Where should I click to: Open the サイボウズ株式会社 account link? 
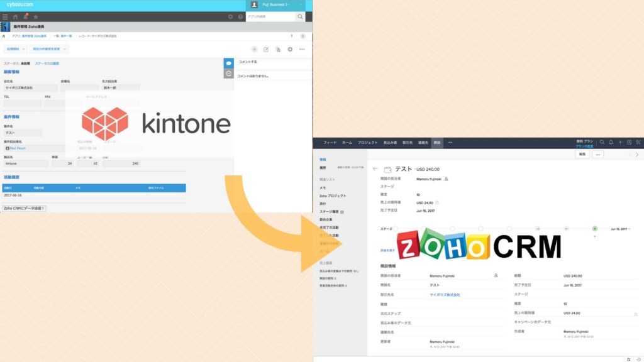tap(445, 294)
